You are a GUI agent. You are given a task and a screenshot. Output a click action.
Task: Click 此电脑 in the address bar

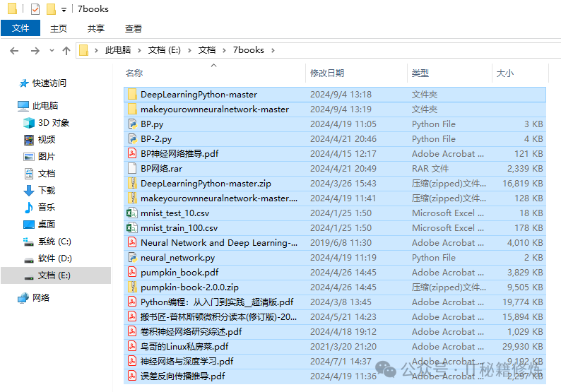(117, 50)
